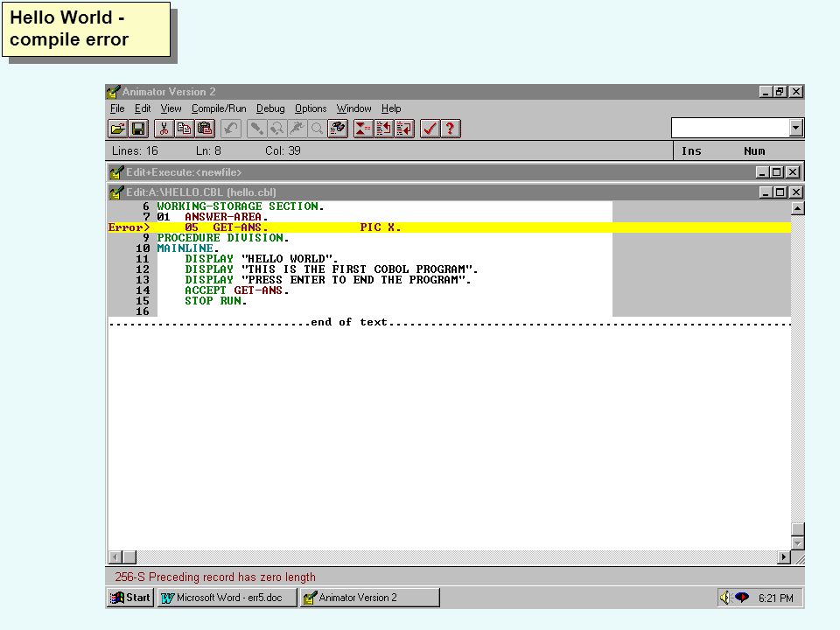Click the greyed step tool icon
The height and width of the screenshot is (630, 840).
[256, 129]
